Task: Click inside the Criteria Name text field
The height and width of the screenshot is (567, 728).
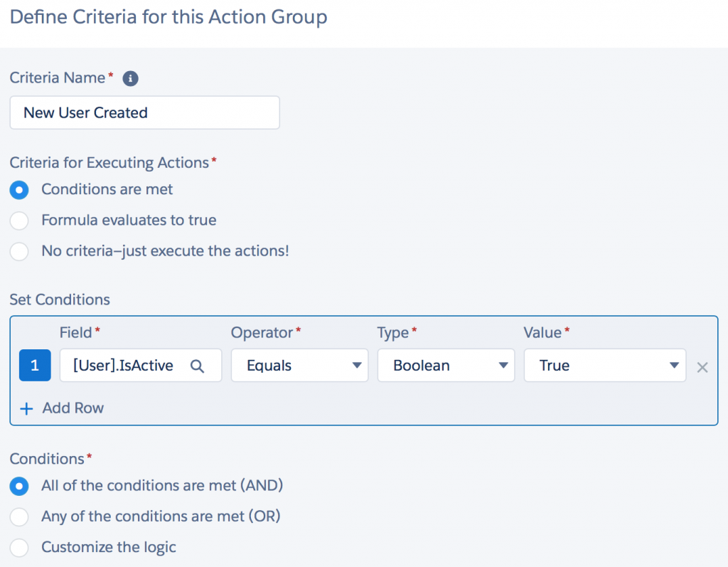Action: pyautogui.click(x=144, y=112)
